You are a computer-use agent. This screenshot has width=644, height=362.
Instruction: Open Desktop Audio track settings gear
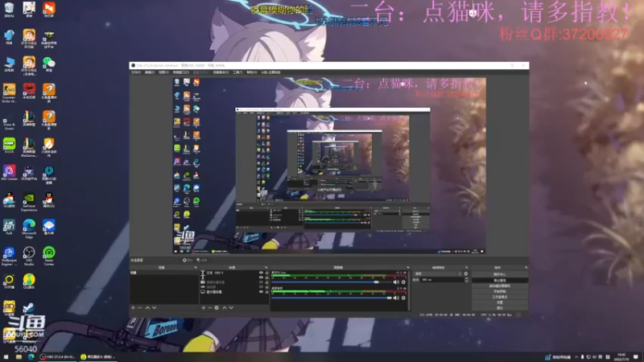click(403, 298)
